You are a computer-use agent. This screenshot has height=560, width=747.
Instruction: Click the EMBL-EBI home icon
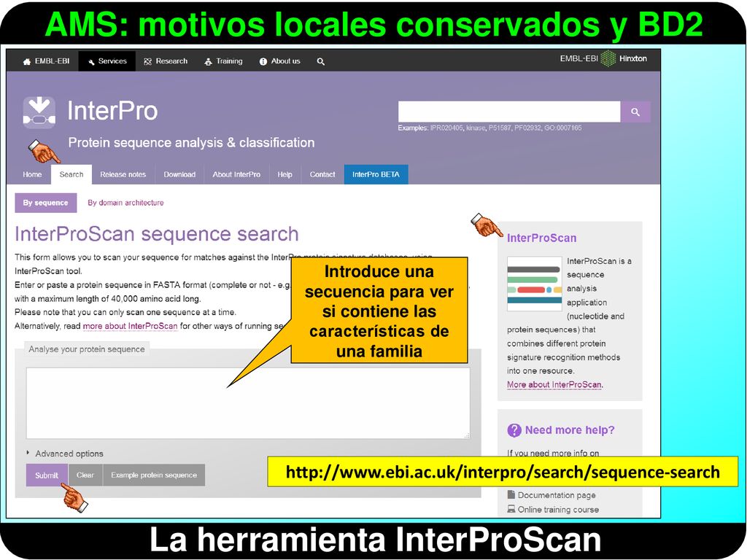click(27, 61)
